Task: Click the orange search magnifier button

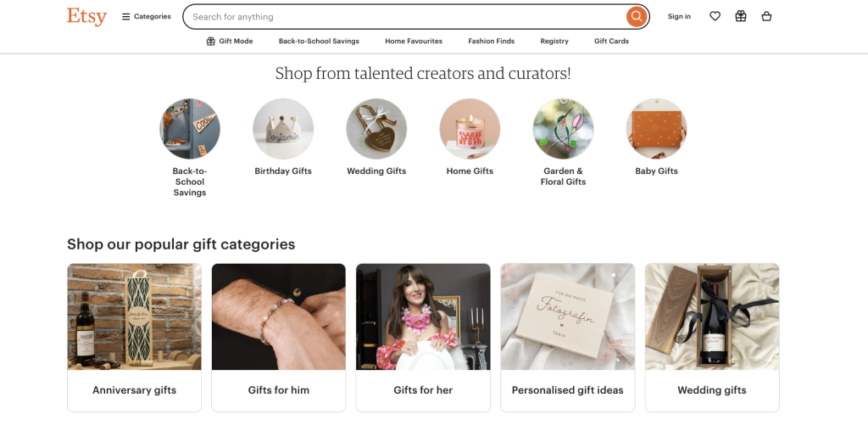Action: point(636,16)
